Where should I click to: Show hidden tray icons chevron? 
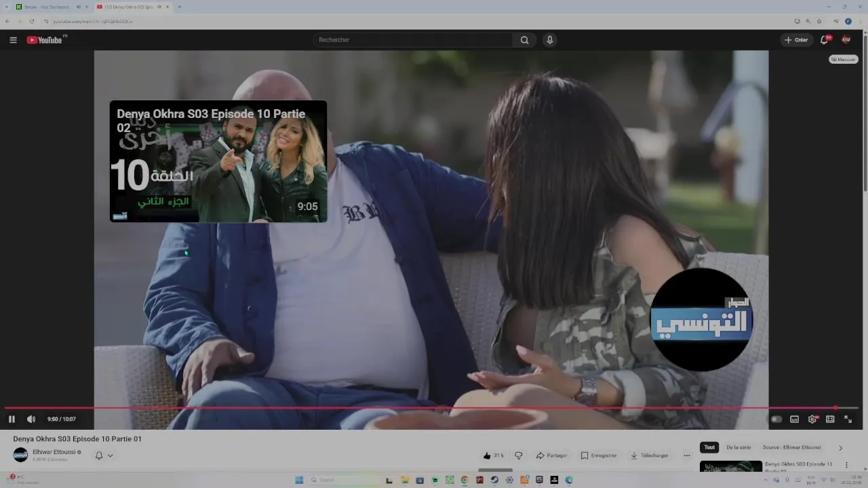tap(766, 480)
